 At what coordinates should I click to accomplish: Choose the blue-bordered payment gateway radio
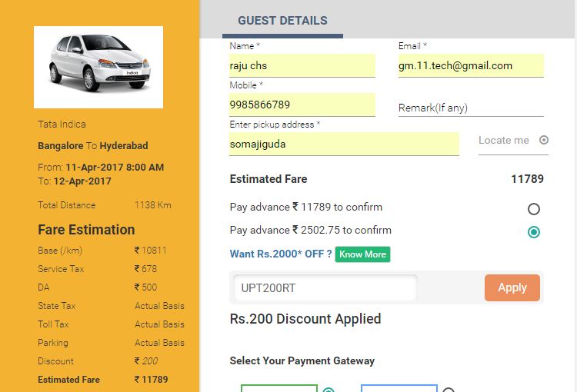(x=449, y=390)
